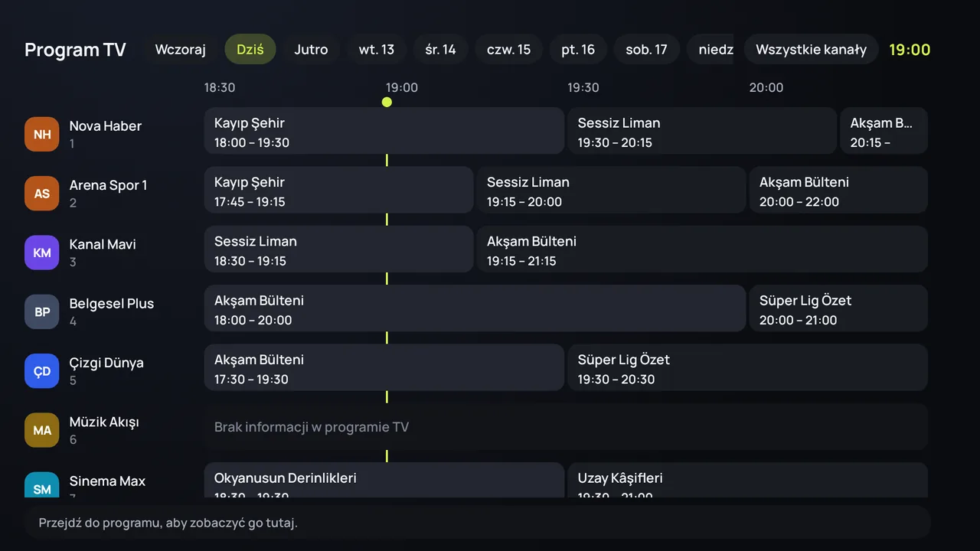
Task: Click the current time marker dot
Action: click(x=387, y=102)
